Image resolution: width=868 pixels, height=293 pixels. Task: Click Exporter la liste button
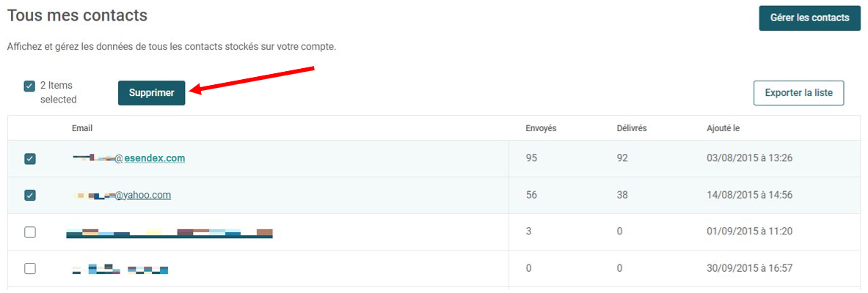click(798, 93)
